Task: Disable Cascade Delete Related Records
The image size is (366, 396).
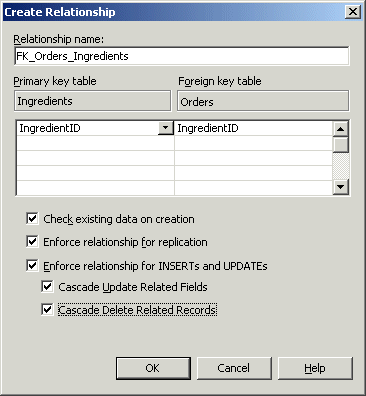Action: [x=47, y=310]
